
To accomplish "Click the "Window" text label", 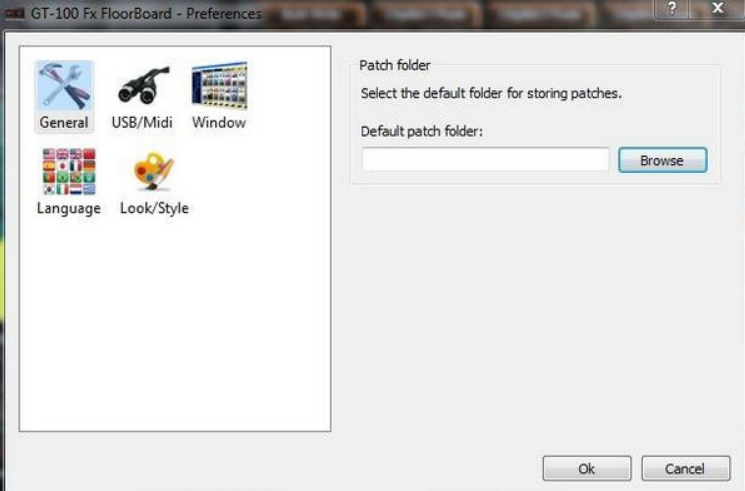I will point(219,123).
